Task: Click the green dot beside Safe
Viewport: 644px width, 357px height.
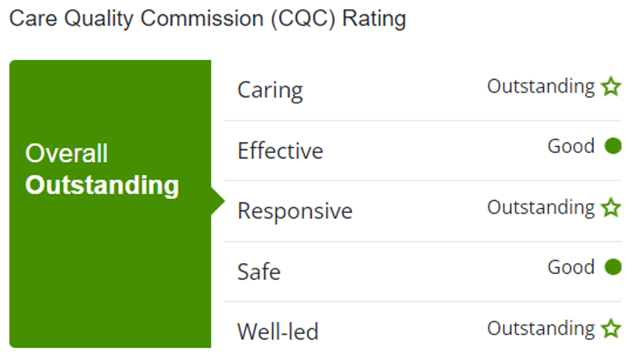Action: [613, 267]
